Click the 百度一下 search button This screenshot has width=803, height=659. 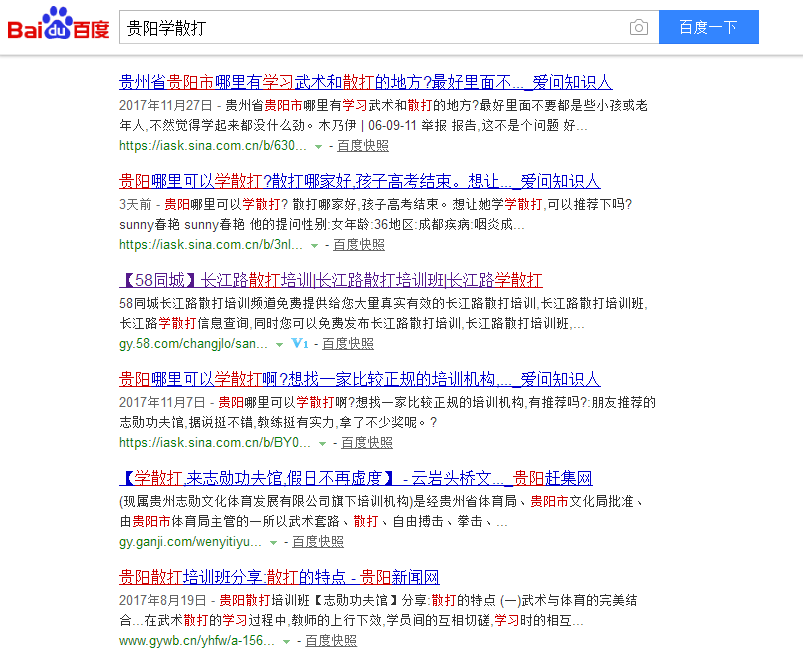coord(708,27)
